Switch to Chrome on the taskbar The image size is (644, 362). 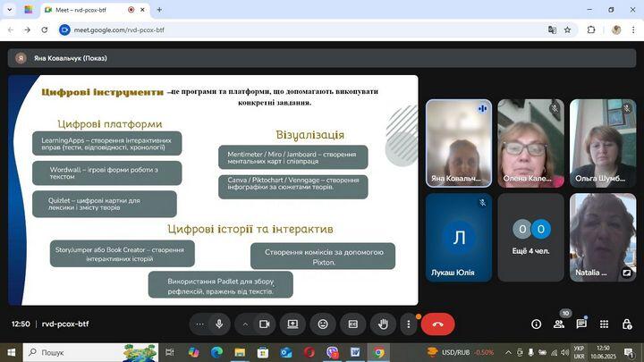pos(378,352)
